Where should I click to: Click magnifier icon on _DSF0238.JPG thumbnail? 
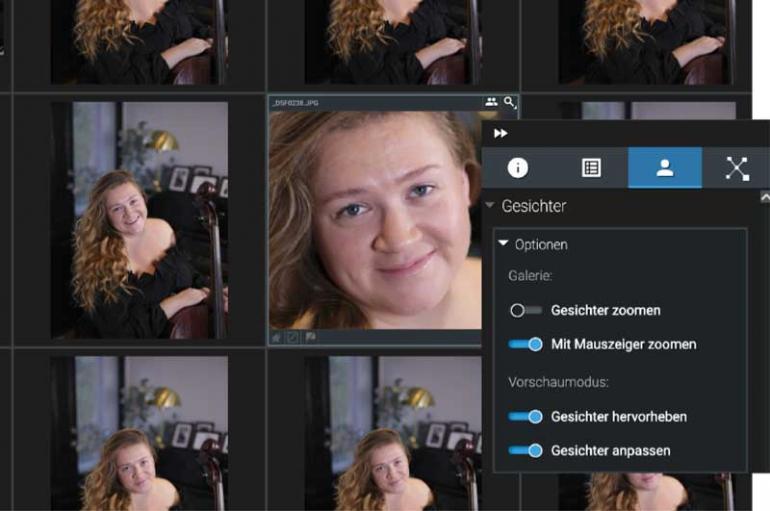click(510, 102)
